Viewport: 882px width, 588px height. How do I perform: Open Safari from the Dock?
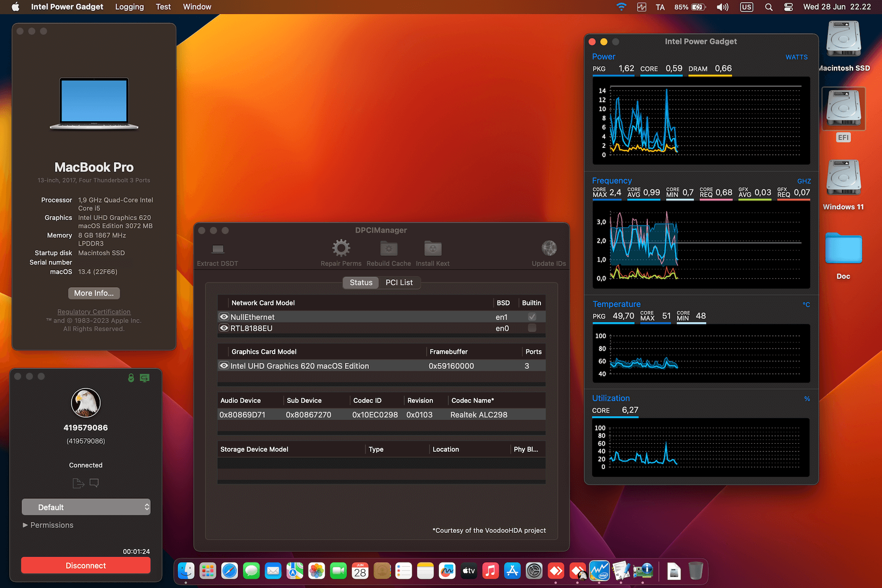(x=229, y=571)
